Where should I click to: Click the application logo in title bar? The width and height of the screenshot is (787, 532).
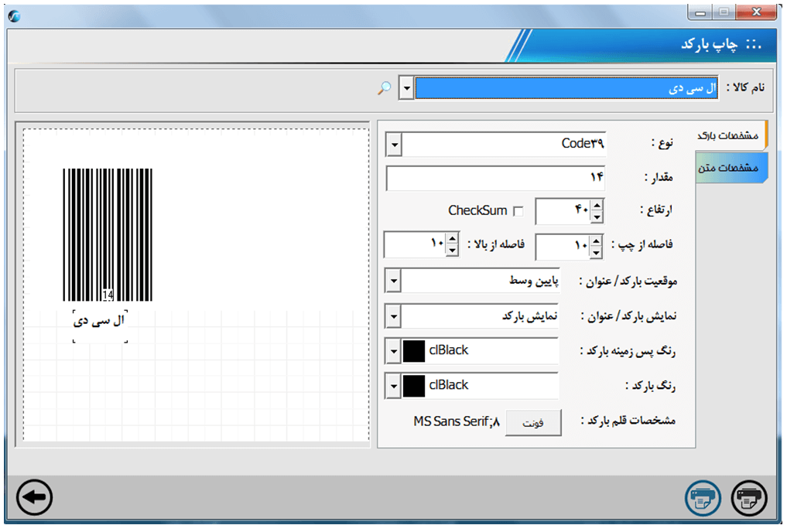pos(14,16)
